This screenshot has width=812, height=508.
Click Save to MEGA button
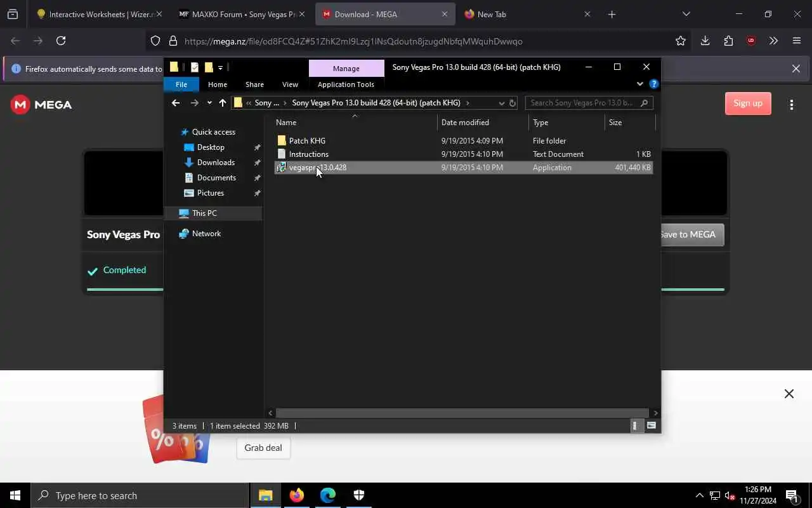tap(688, 234)
